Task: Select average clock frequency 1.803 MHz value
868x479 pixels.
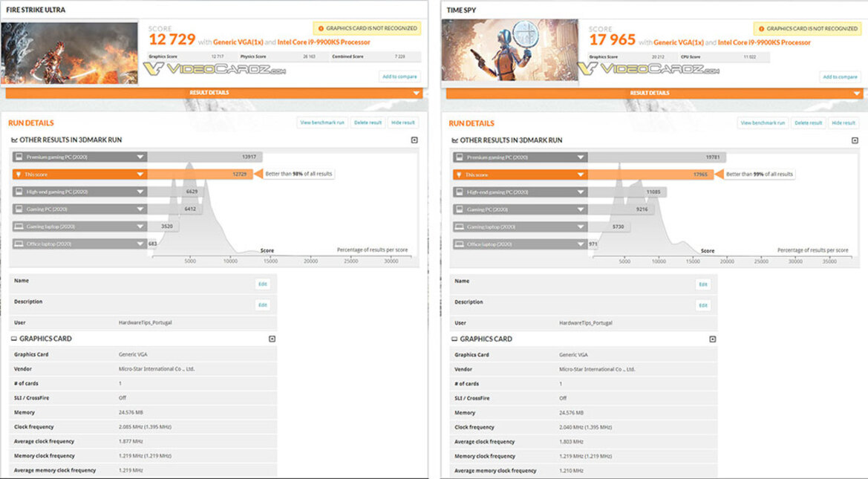Action: pyautogui.click(x=571, y=442)
